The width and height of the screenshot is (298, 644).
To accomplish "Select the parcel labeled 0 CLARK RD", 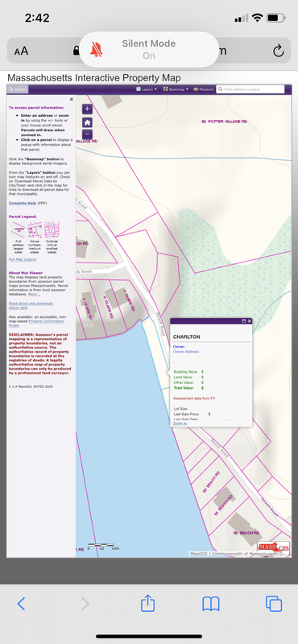I will [109, 307].
